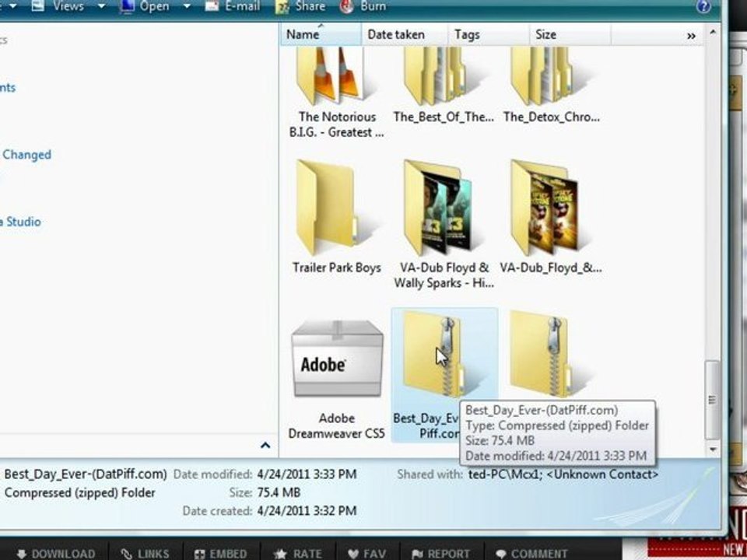Expand the Views dropdown arrow
The width and height of the screenshot is (747, 560).
pos(101,7)
